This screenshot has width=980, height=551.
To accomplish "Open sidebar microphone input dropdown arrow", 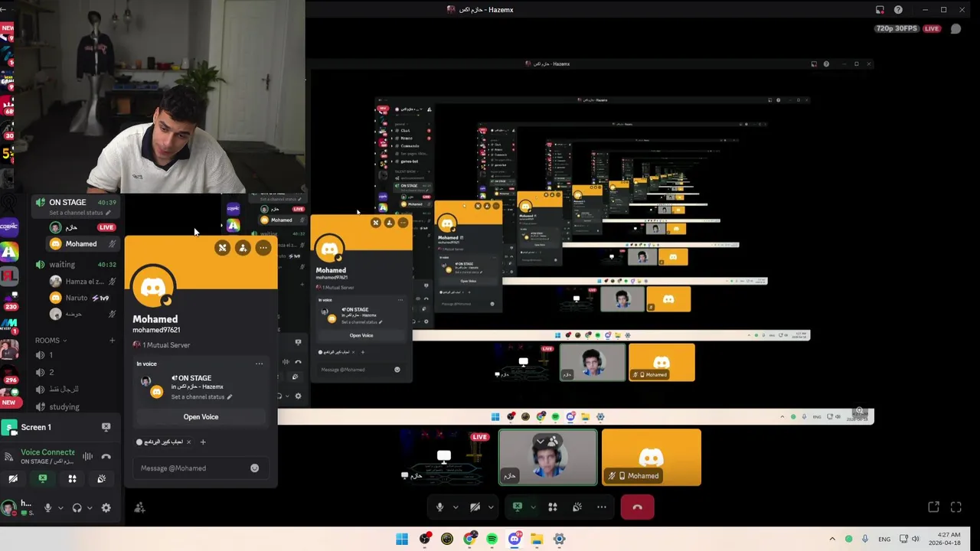I will tap(60, 507).
